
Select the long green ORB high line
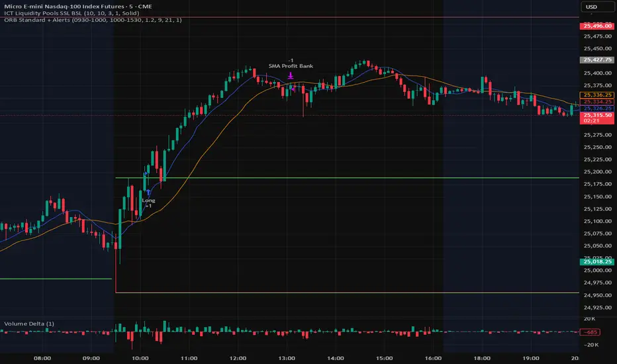pos(347,178)
